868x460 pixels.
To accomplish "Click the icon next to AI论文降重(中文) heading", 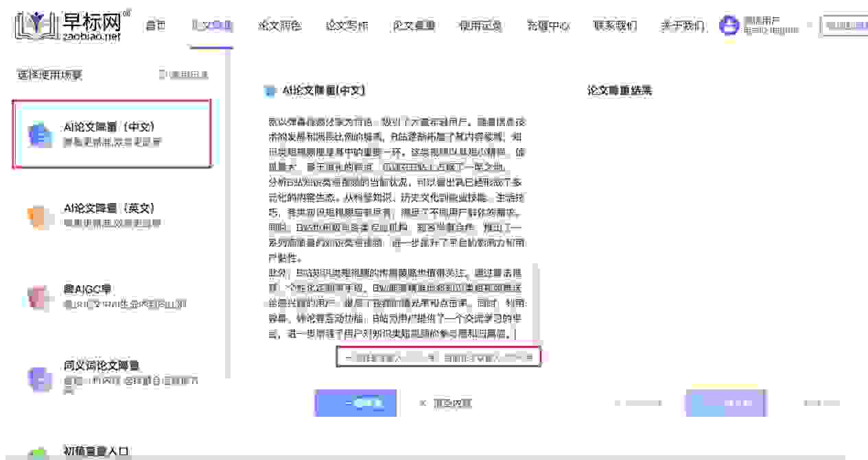I will pos(270,90).
